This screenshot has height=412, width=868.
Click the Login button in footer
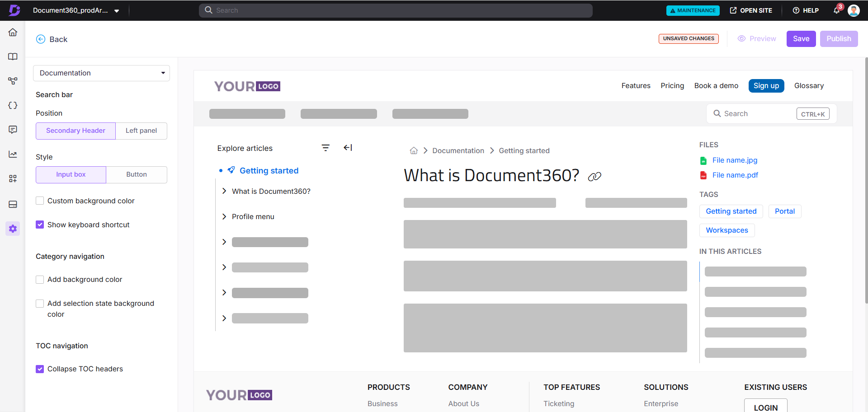click(x=766, y=406)
